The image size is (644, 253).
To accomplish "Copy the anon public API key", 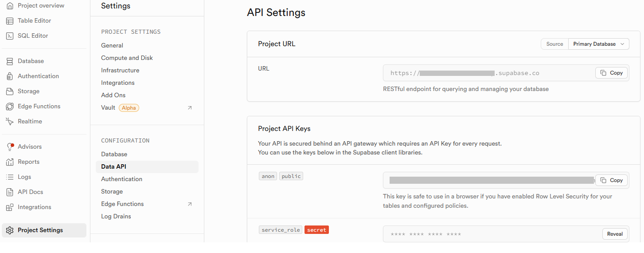I will (x=612, y=180).
